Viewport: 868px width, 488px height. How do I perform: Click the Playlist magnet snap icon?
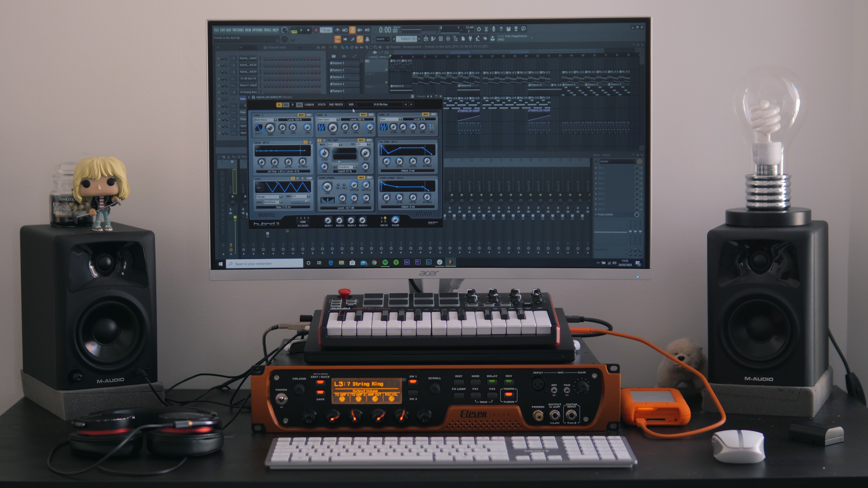pos(335,47)
